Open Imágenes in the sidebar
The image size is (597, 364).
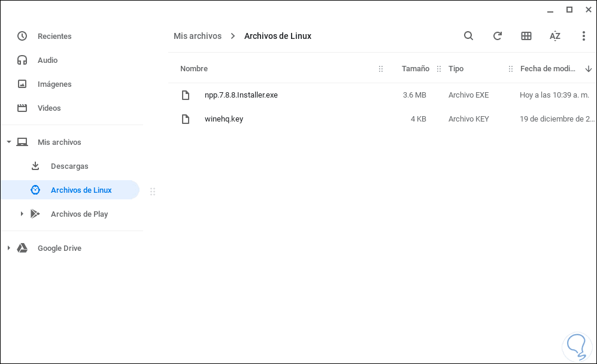[54, 84]
